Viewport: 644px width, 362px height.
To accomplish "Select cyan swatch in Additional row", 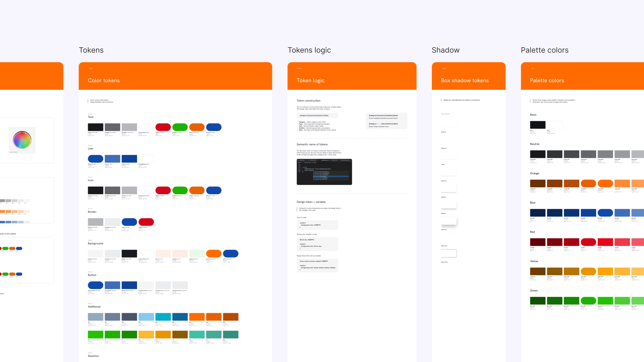I will tap(163, 317).
